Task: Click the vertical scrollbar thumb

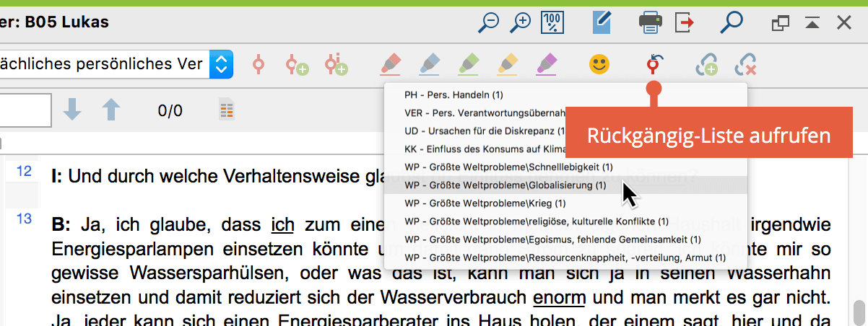Action: [859, 314]
